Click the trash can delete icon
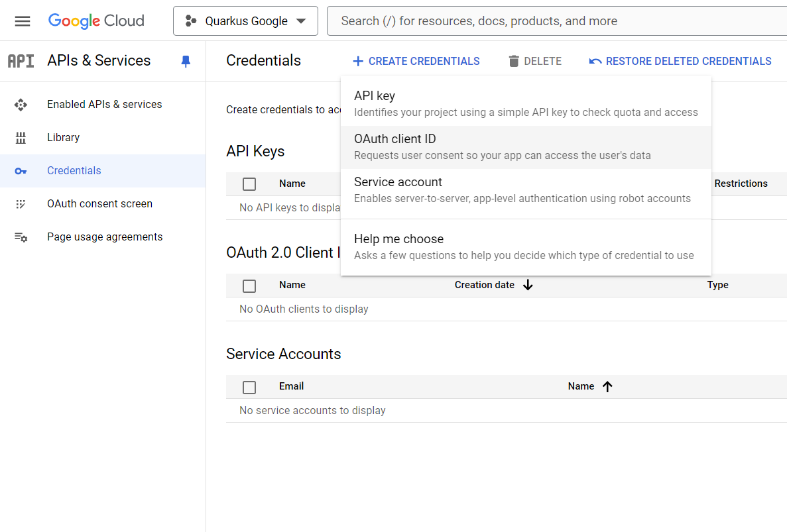This screenshot has width=787, height=532. (x=513, y=61)
